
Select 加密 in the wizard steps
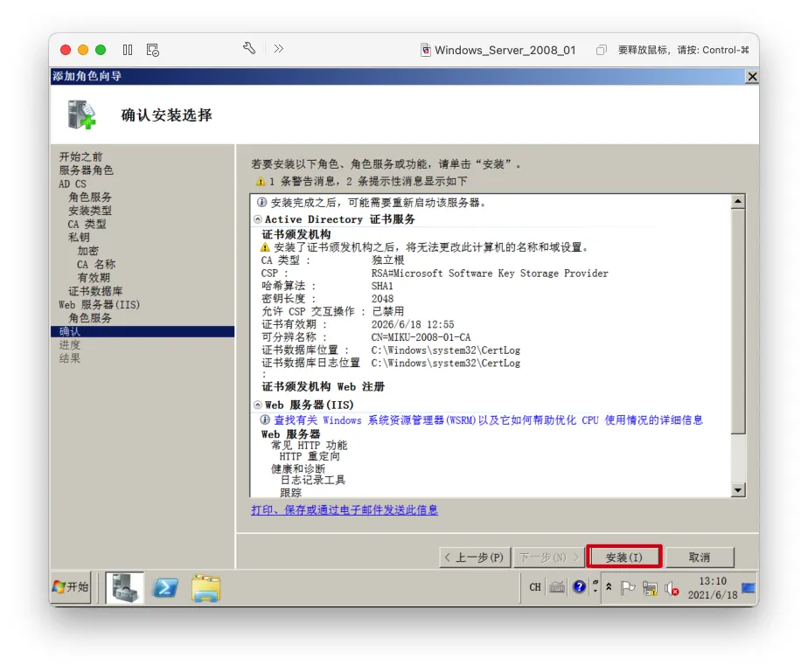tap(87, 251)
